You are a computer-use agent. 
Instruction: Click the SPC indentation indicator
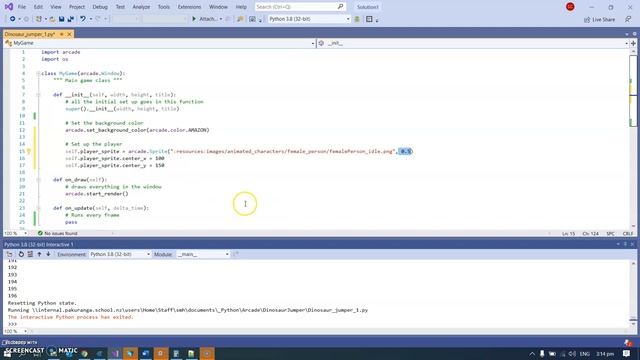coord(611,233)
